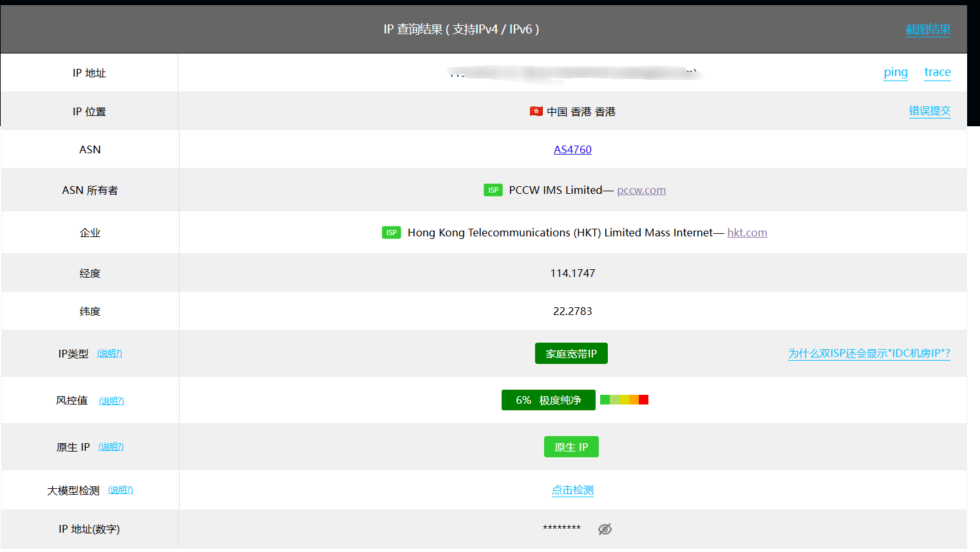Open the AS4760 ASN link

(x=572, y=149)
